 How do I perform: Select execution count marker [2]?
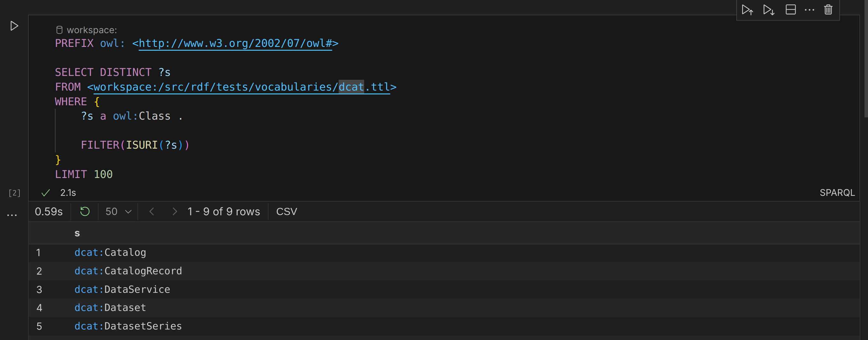click(x=14, y=193)
